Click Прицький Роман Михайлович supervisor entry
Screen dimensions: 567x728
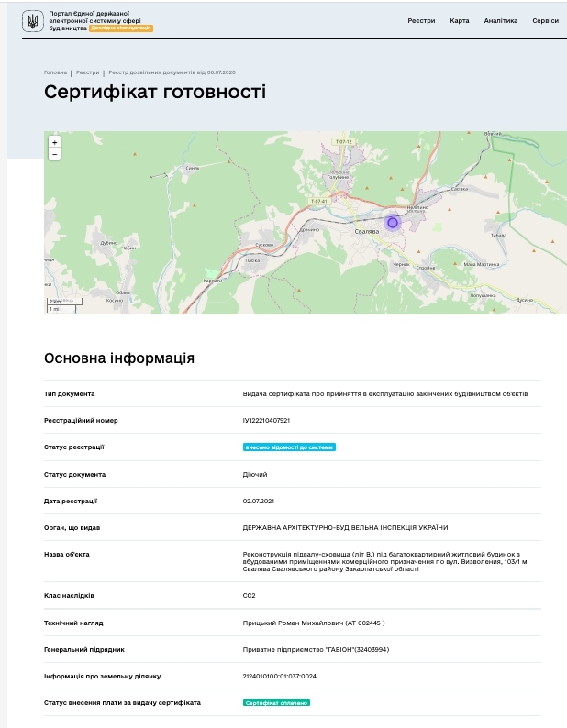(314, 623)
